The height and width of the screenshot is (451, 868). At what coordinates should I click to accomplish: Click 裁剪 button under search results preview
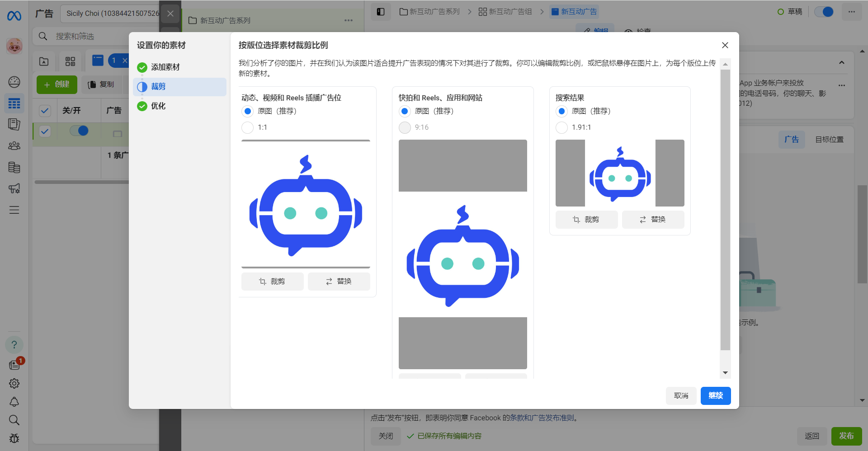point(586,220)
